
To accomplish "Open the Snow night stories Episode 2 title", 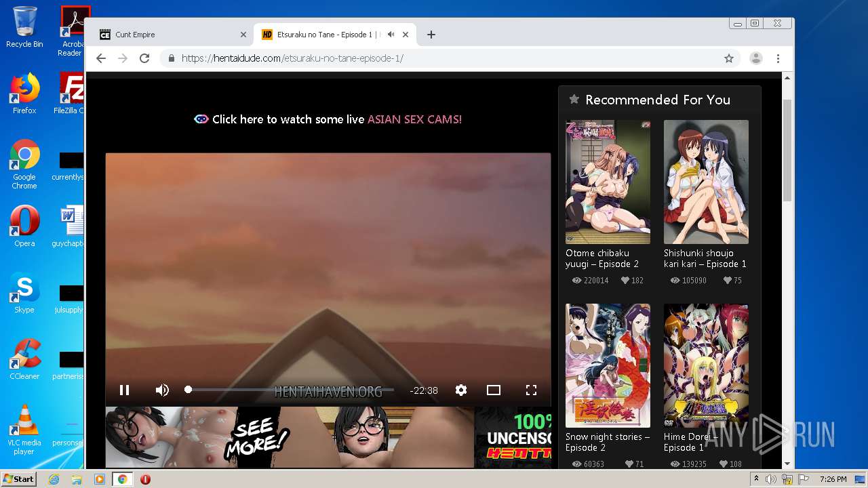I will pyautogui.click(x=608, y=442).
